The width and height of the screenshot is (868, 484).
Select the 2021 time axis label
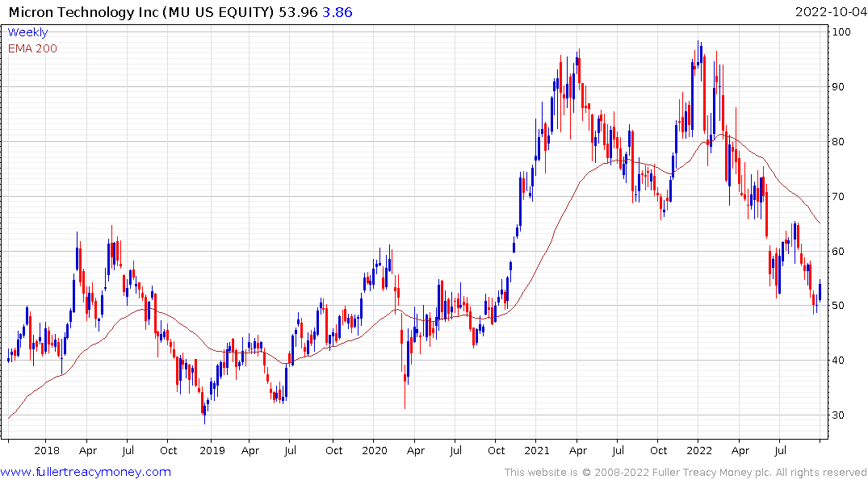coord(537,451)
